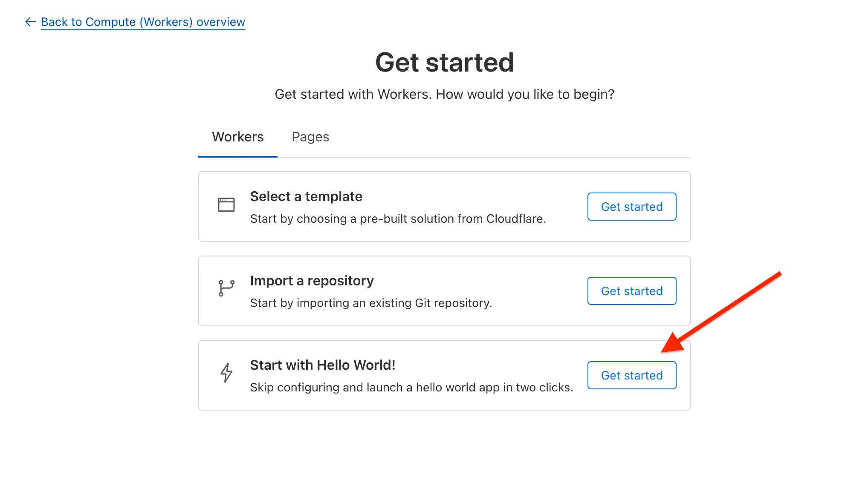Click the main Get started page title
This screenshot has width=868, height=483.
(444, 62)
